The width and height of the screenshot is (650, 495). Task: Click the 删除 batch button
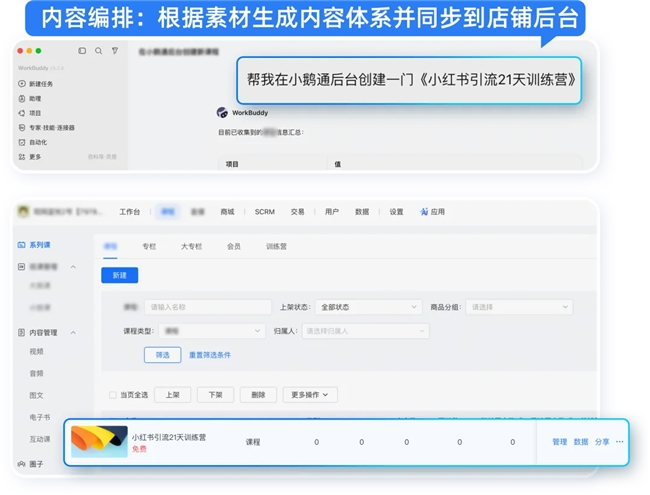tap(258, 395)
